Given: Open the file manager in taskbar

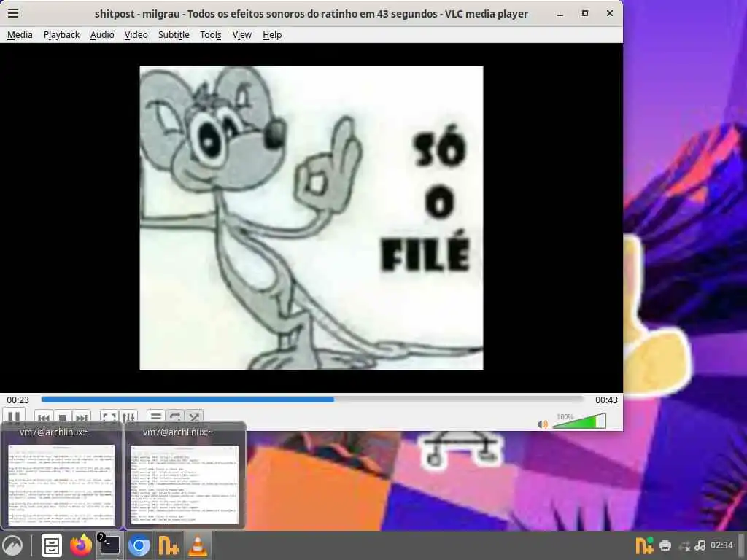Looking at the screenshot, I should (x=52, y=545).
